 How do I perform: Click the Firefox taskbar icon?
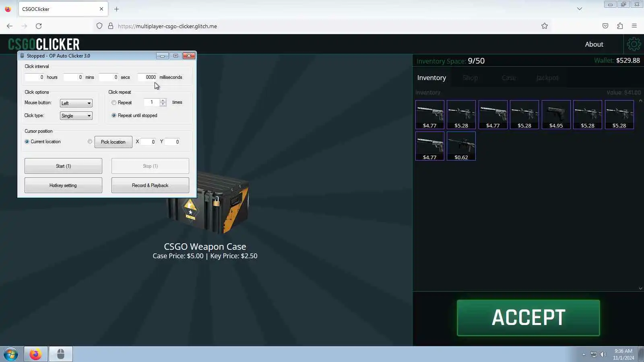tap(35, 354)
